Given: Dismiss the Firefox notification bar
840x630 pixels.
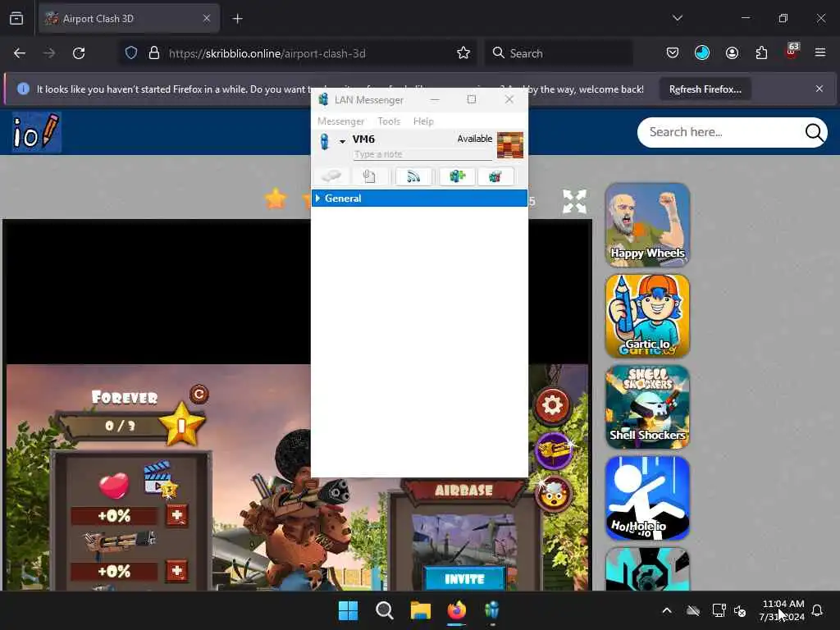Looking at the screenshot, I should tap(819, 89).
